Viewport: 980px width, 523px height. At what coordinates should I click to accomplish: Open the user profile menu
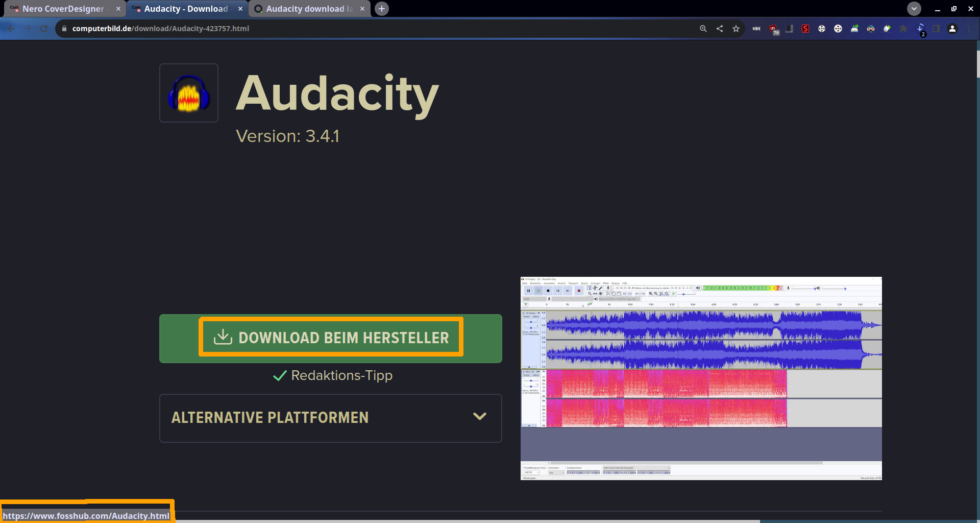(952, 29)
